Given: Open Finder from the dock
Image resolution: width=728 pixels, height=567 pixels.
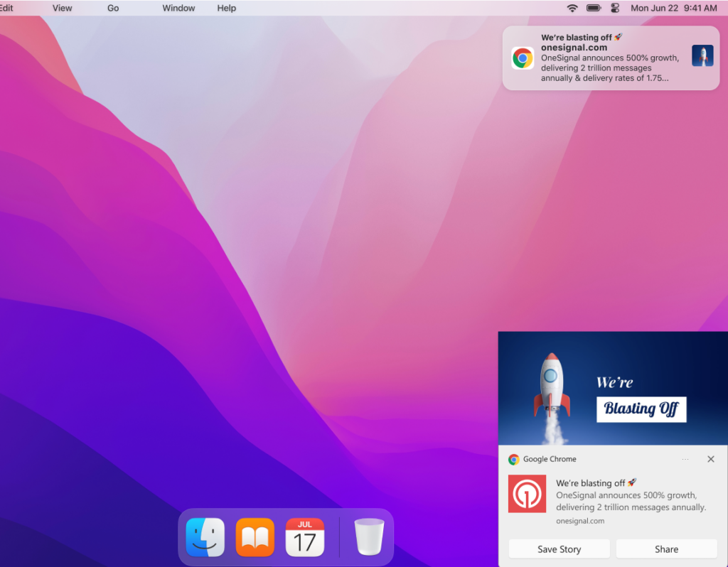Looking at the screenshot, I should point(205,537).
